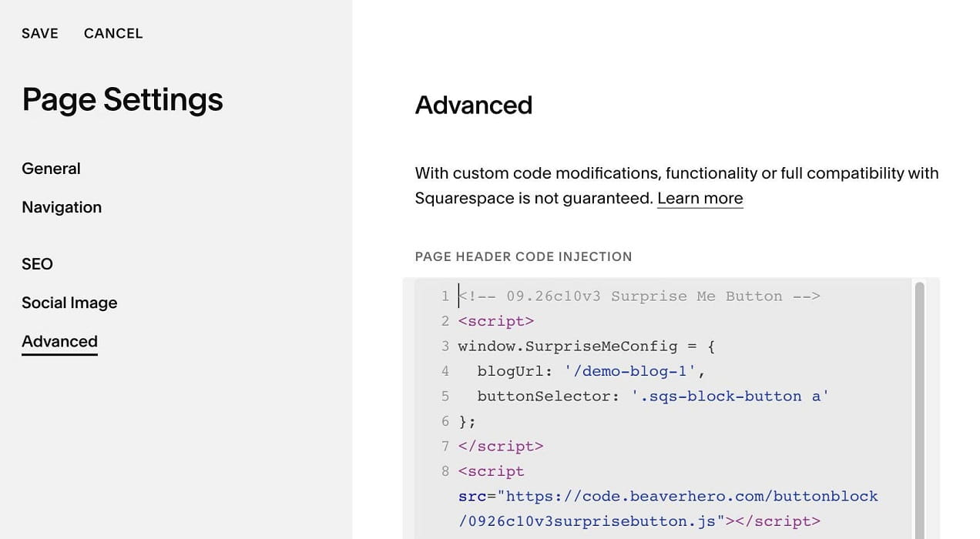Follow the Learn more link
This screenshot has height=539, width=980.
700,198
